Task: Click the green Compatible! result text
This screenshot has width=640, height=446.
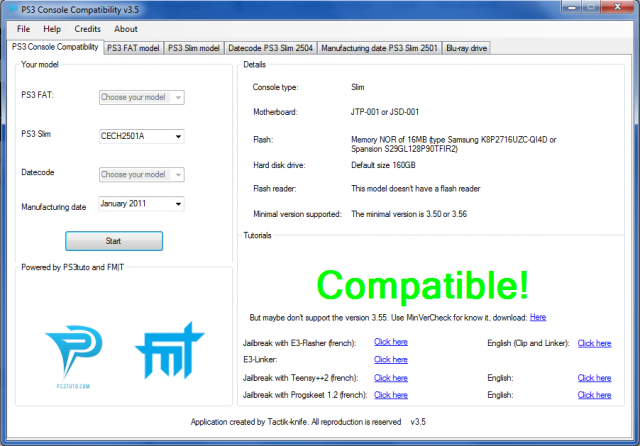Action: (422, 286)
